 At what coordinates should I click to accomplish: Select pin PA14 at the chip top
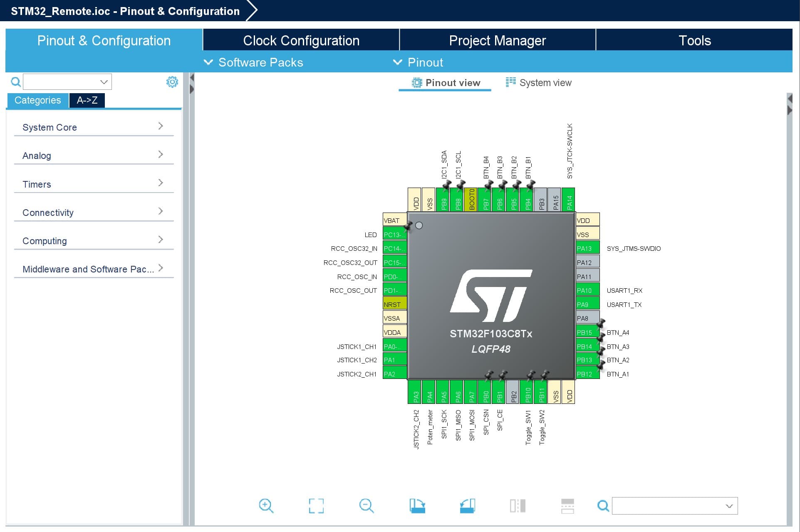569,200
